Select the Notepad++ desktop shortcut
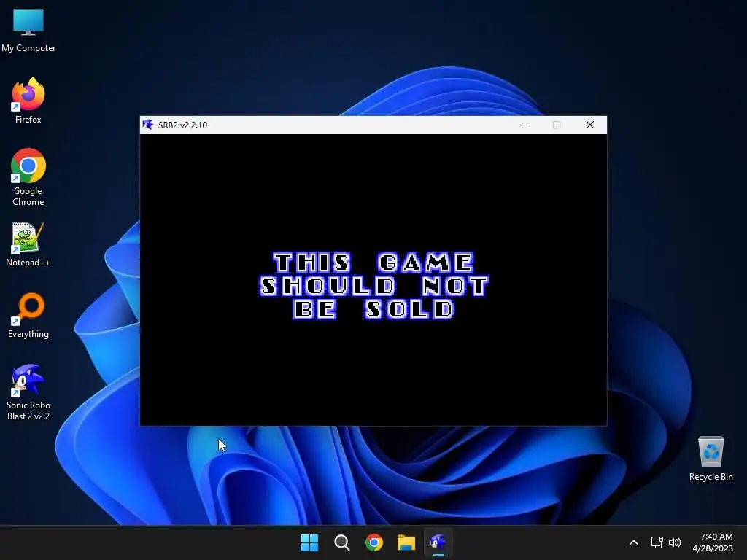Screen dimensions: 747x560 [28, 244]
